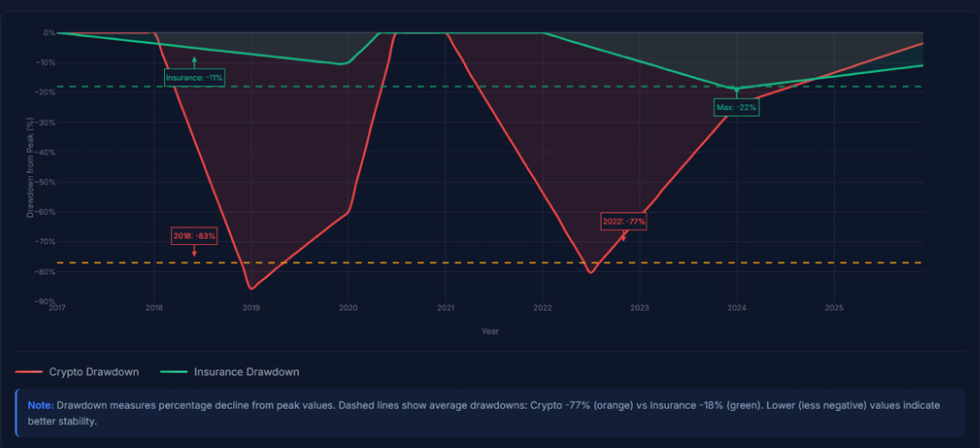Click the 2019 x-axis label
The image size is (980, 448).
251,308
